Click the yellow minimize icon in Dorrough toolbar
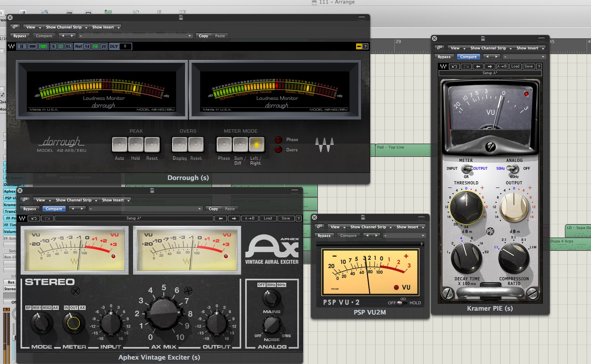This screenshot has height=364, width=591. [x=358, y=47]
